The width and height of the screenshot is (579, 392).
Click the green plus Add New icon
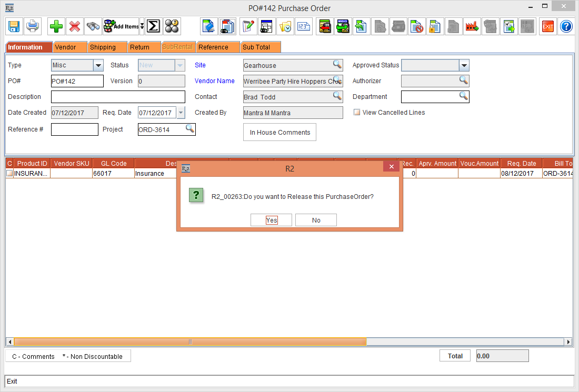click(x=56, y=26)
